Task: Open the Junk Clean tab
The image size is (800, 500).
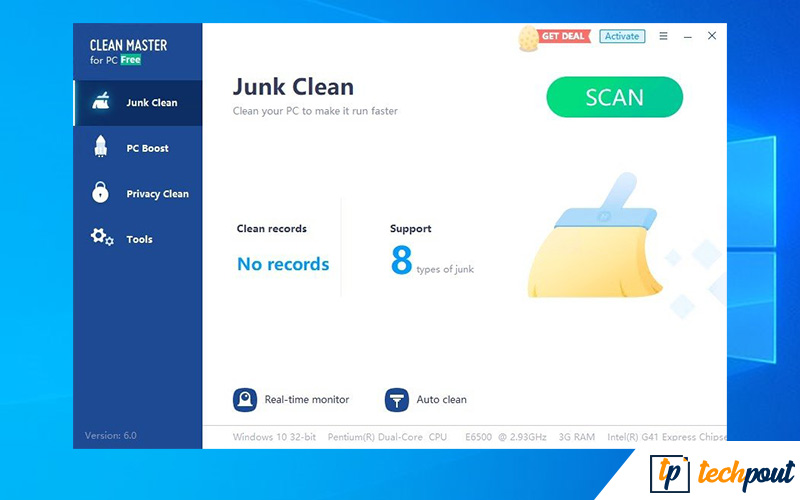Action: pos(138,103)
